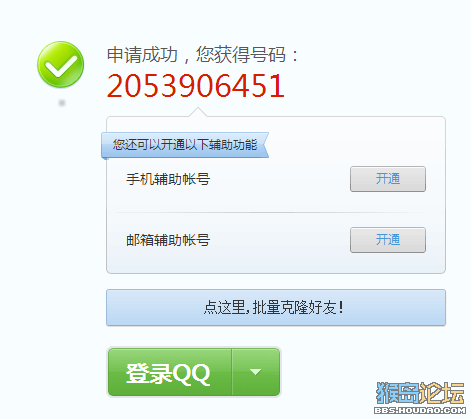Click the green 登录QQ button
Image resolution: width=471 pixels, height=419 pixels.
(x=170, y=372)
